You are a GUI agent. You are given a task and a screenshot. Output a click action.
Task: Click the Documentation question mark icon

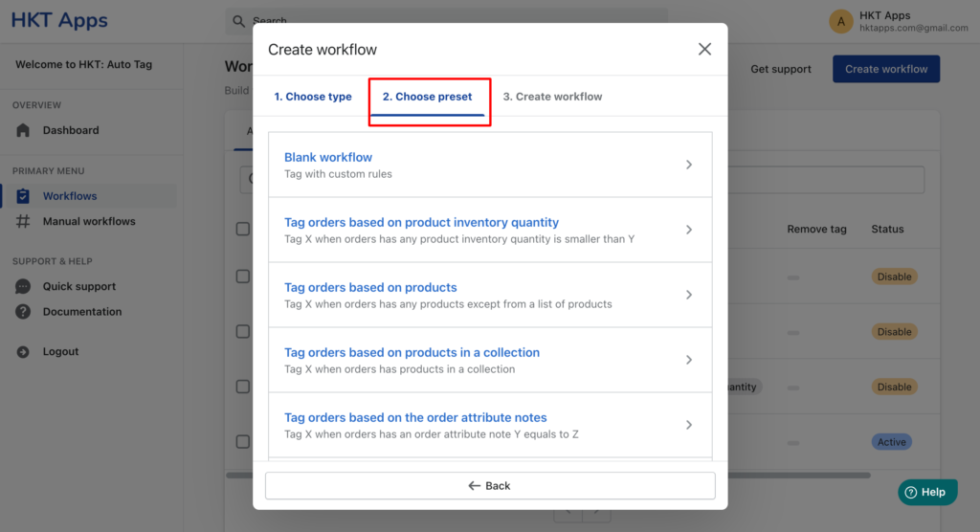tap(23, 311)
